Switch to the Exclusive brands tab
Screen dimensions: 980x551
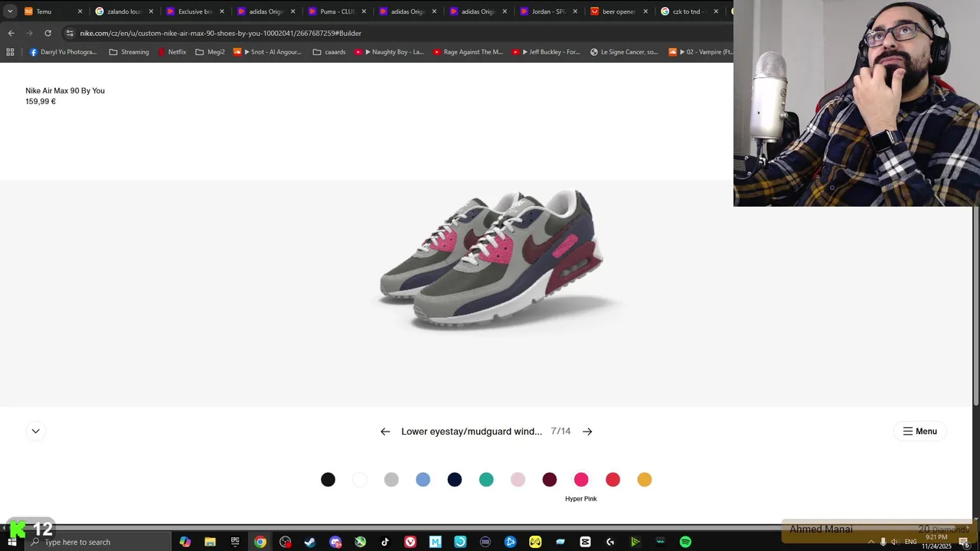(x=194, y=11)
